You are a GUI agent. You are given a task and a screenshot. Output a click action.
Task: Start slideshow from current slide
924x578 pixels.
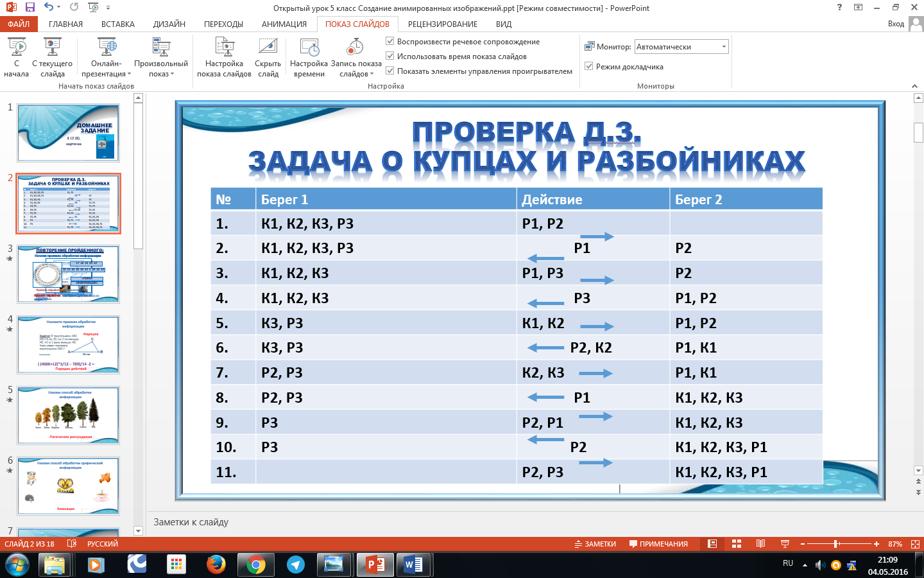52,49
